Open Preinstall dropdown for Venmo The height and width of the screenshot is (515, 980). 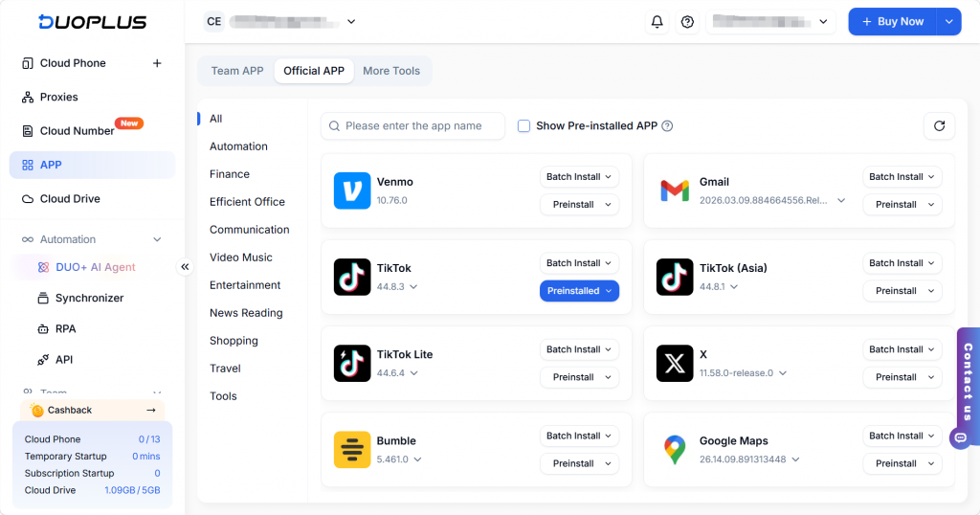click(579, 205)
